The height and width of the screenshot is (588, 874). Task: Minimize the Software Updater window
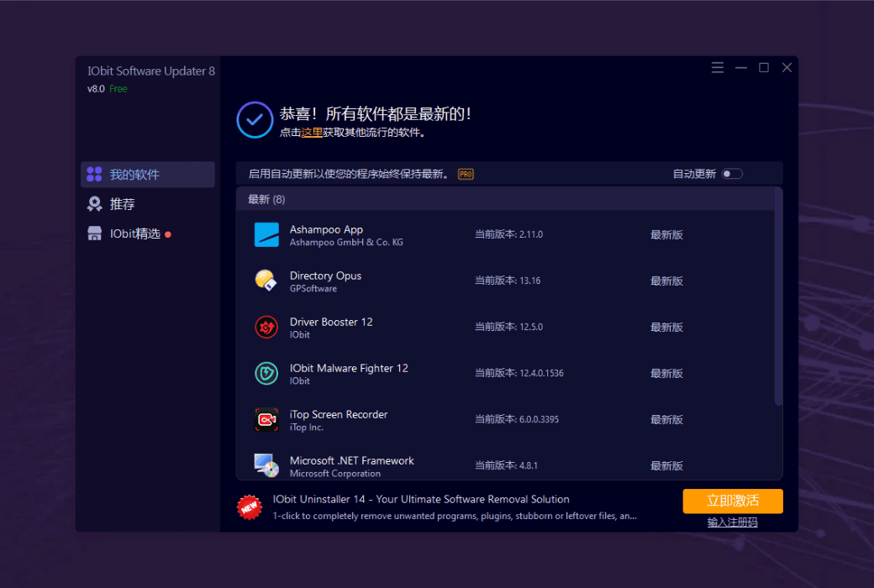coord(740,67)
